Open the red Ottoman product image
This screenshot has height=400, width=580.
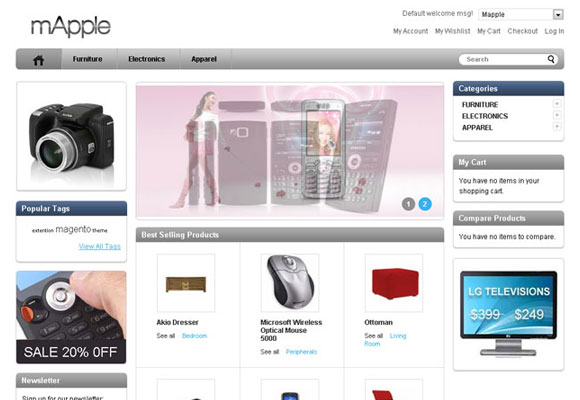point(394,283)
